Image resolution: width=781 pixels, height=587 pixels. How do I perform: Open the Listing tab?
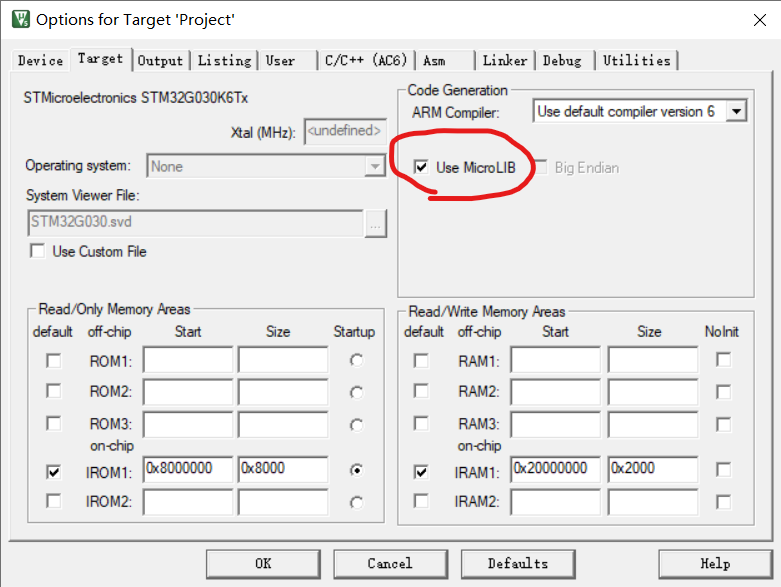(x=225, y=61)
